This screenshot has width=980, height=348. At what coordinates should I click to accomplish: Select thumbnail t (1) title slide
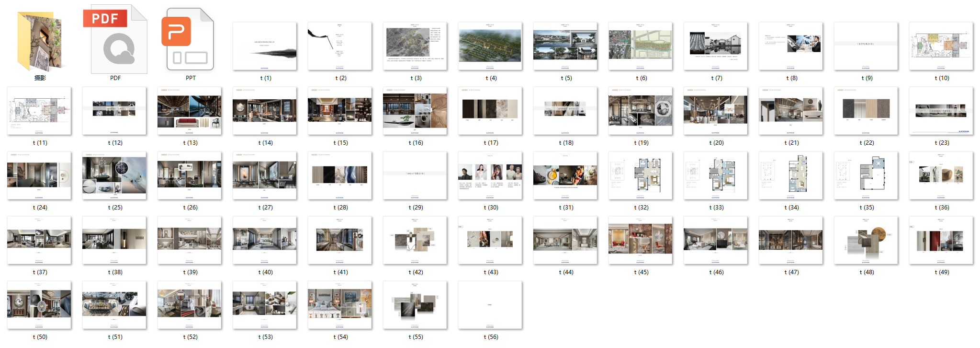coord(265,46)
